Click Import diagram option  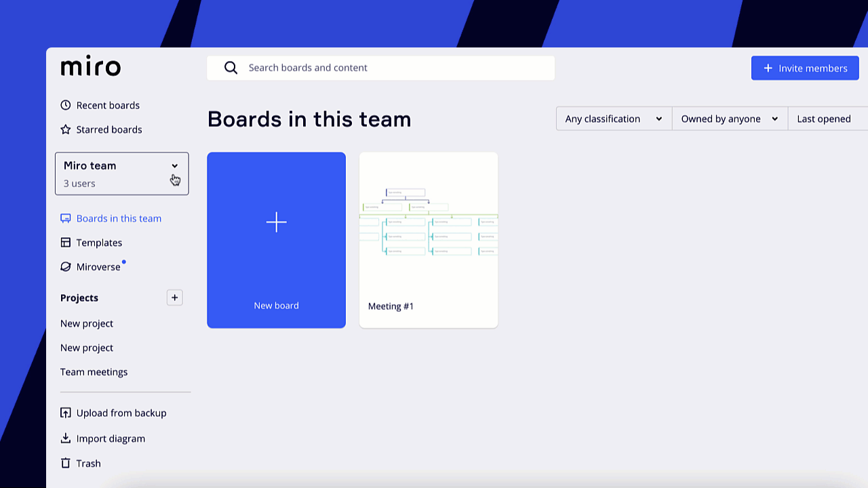(x=111, y=439)
